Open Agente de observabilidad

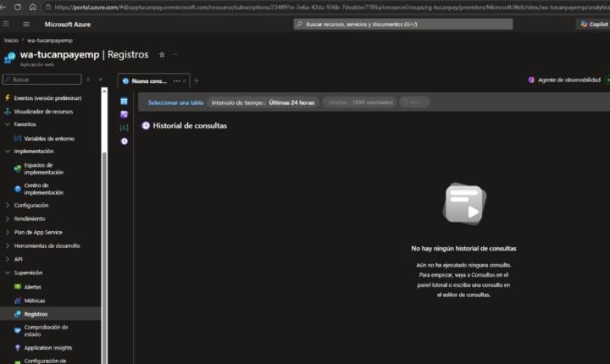[x=564, y=80]
